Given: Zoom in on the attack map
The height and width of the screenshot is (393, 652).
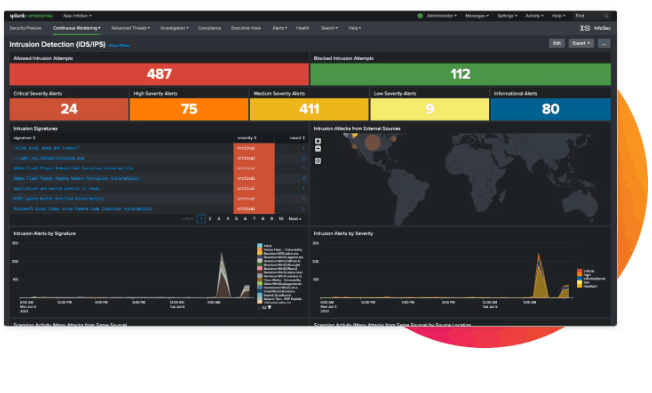Looking at the screenshot, I should pos(318,141).
